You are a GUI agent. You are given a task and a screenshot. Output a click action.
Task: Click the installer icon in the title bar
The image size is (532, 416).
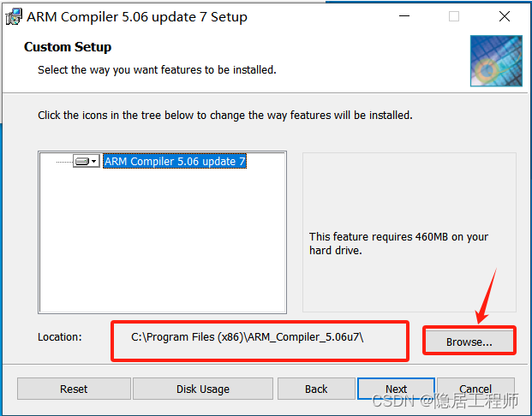(14, 16)
